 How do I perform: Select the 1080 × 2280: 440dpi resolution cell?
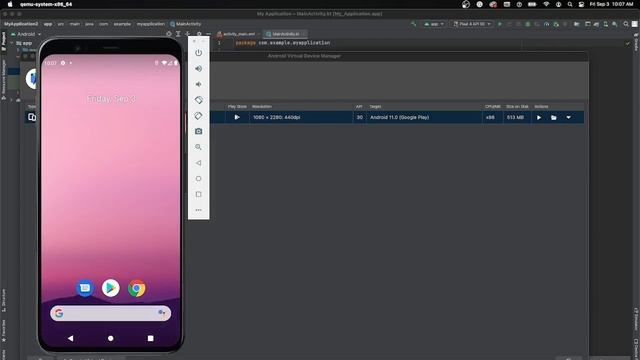point(301,117)
